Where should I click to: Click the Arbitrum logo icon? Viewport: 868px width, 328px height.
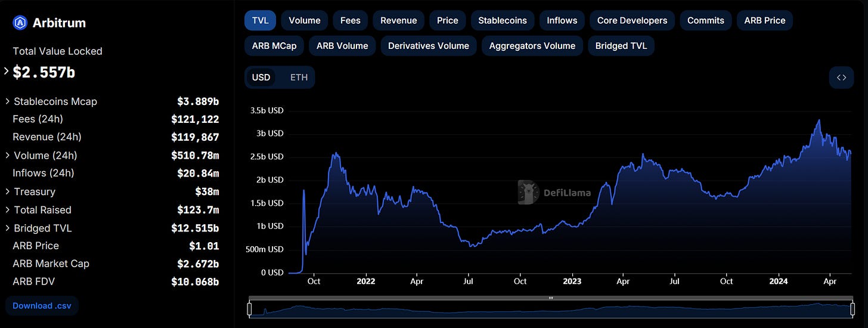coord(20,23)
